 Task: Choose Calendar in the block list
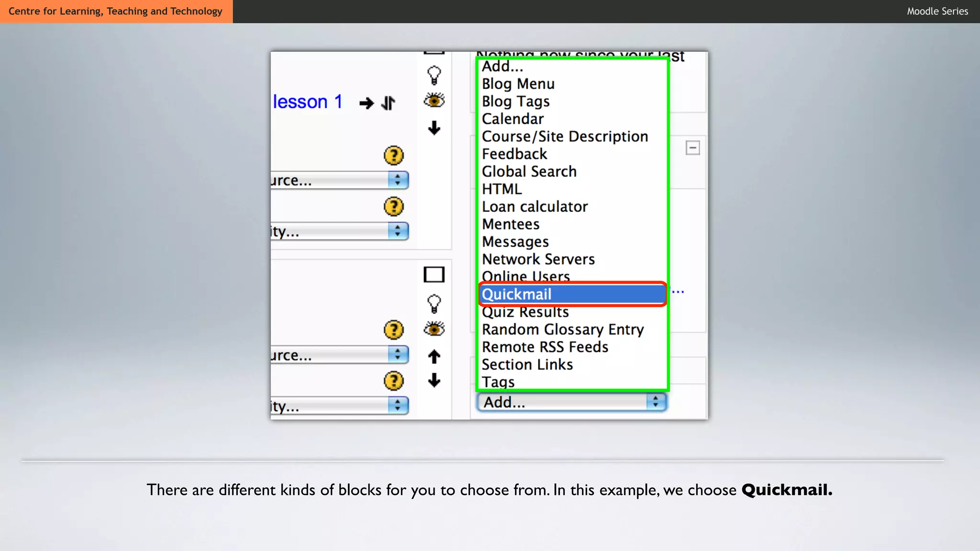pos(513,119)
